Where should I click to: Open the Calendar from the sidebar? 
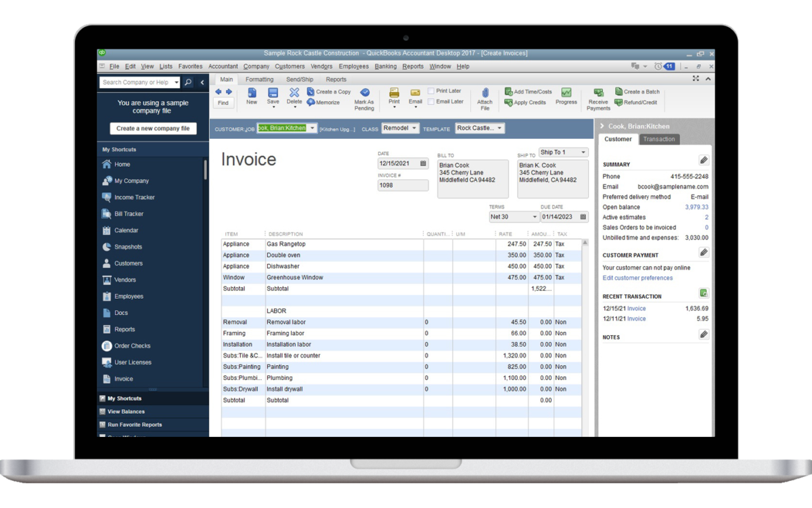122,230
